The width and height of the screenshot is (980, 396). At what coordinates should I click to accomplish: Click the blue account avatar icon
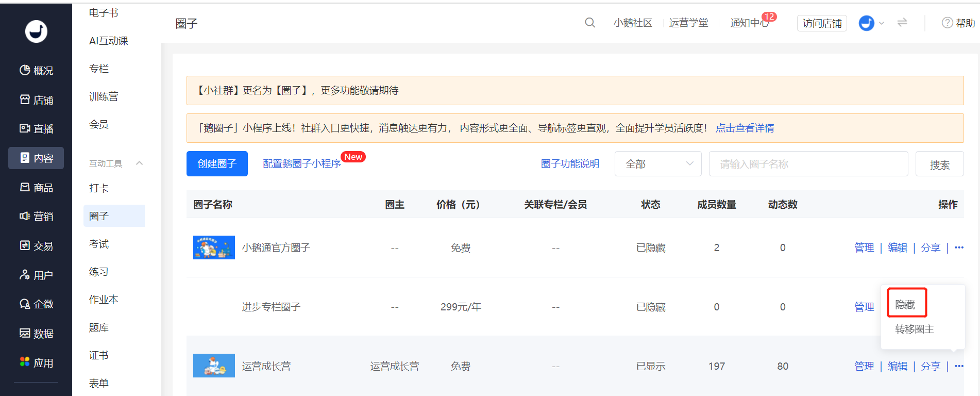tap(867, 23)
